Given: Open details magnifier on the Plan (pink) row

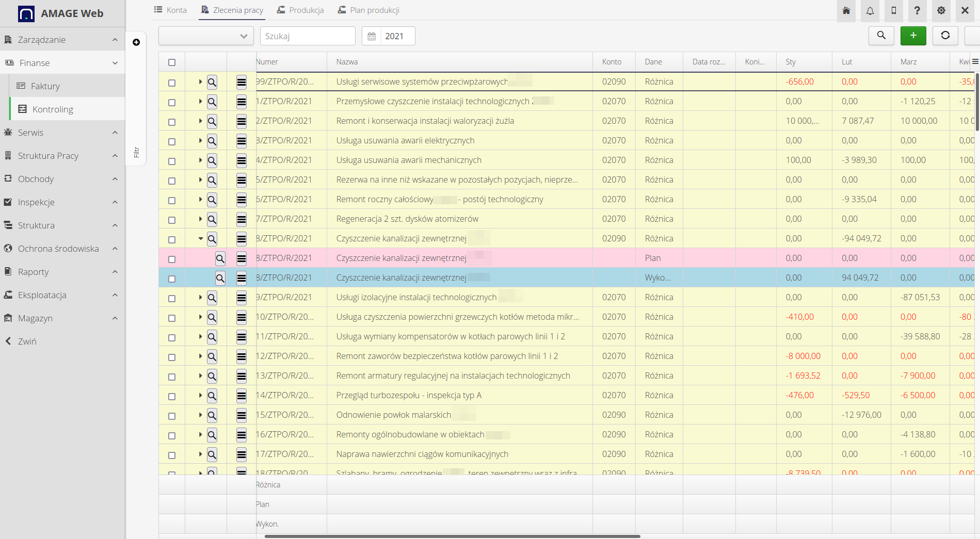Looking at the screenshot, I should pyautogui.click(x=220, y=258).
